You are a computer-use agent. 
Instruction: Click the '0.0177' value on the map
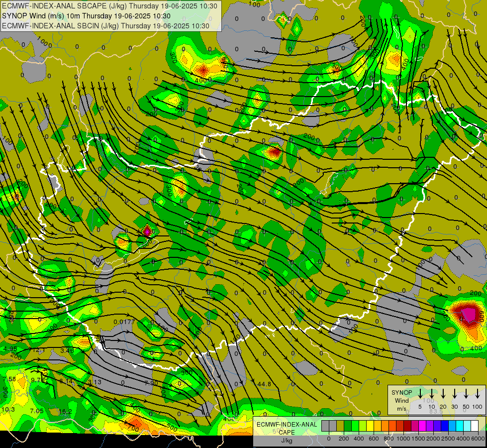coord(124,322)
